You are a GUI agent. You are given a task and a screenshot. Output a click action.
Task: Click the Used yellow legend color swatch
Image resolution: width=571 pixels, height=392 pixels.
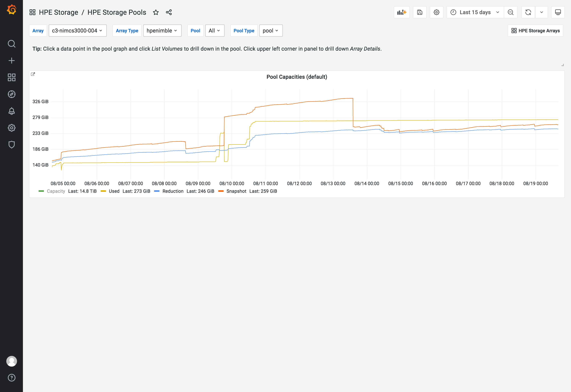tap(103, 191)
